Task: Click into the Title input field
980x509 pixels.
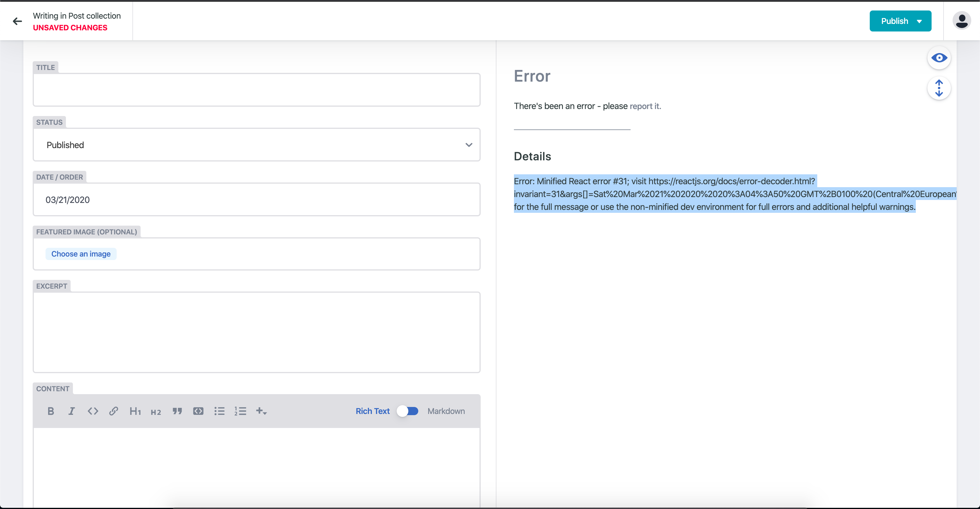Action: (x=256, y=90)
